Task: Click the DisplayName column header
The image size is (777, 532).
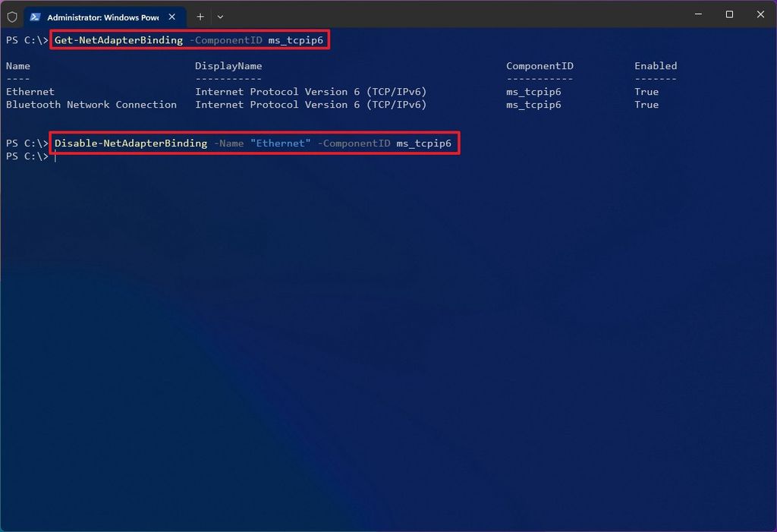Action: point(228,65)
